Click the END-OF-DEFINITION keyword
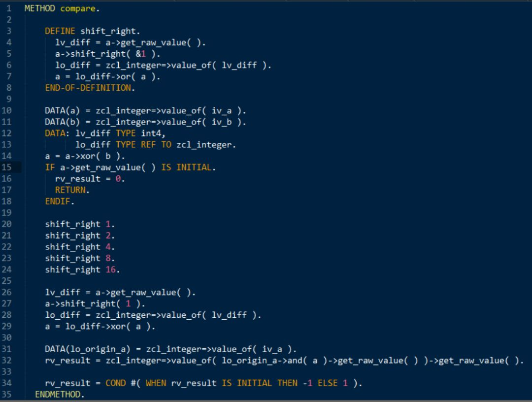 point(88,88)
